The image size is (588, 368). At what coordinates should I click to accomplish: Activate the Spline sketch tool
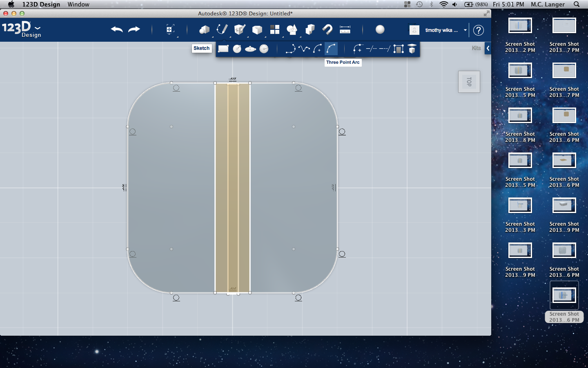pos(304,49)
